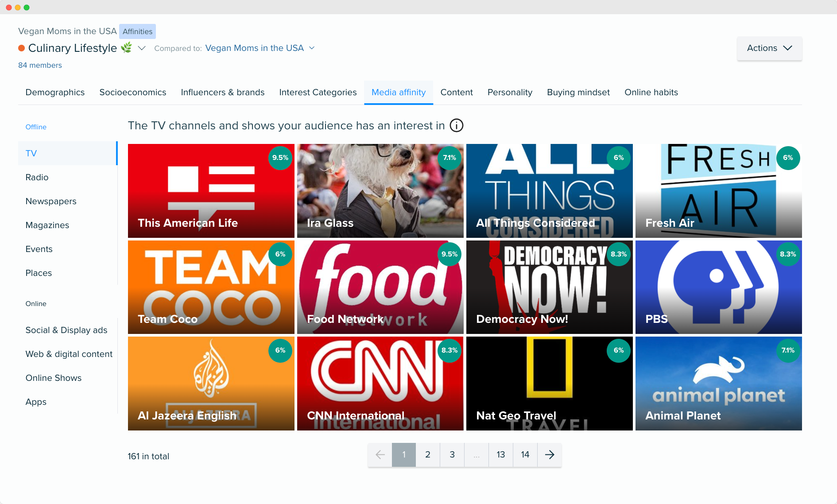Click the info icon beside the TV heading
This screenshot has height=504, width=837.
(457, 126)
